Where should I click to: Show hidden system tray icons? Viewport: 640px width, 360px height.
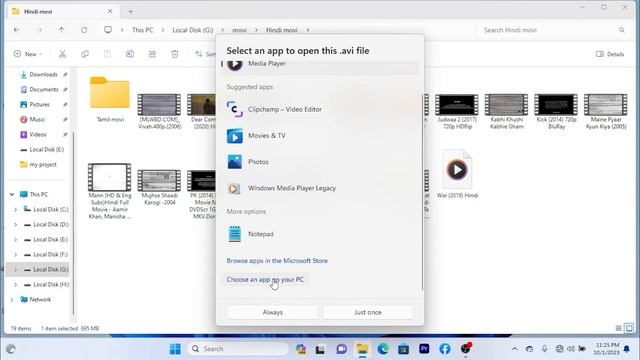click(x=515, y=349)
